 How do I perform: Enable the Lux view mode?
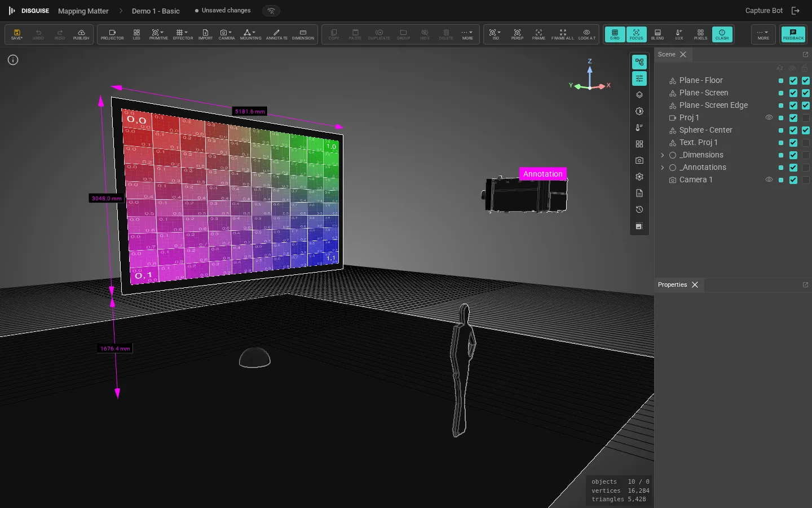pos(679,34)
